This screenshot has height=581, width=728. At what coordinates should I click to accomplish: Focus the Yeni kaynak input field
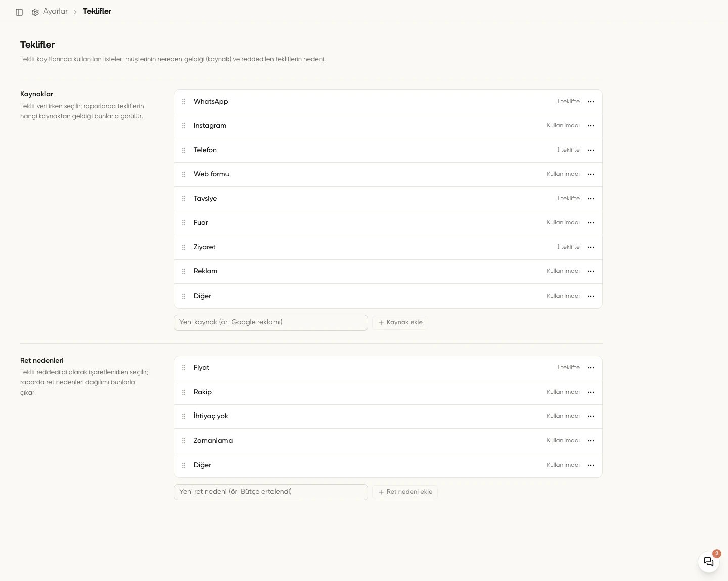click(271, 323)
